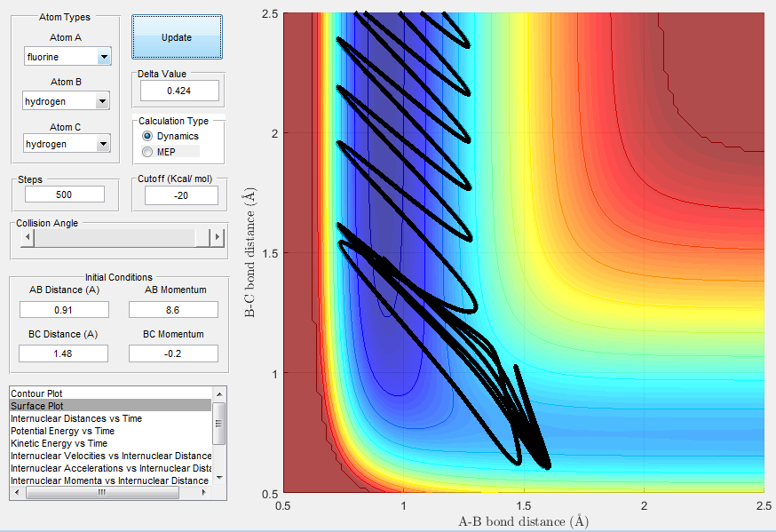The image size is (776, 532).
Task: Open the Atom C hydrogen dropdown
Action: (x=67, y=144)
